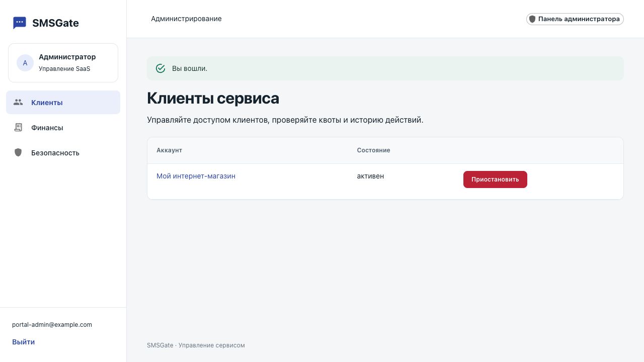Click the round avatar with letter A
This screenshot has width=644, height=362.
click(x=25, y=63)
